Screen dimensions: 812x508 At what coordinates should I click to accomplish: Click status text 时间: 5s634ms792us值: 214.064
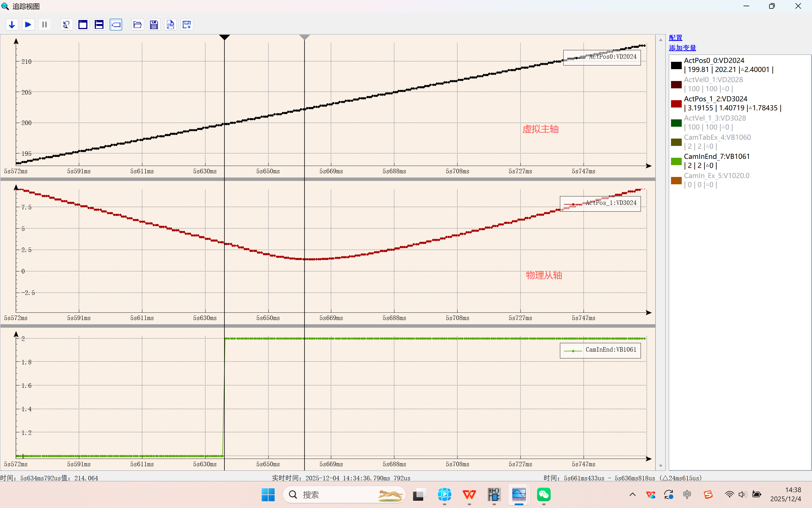tap(49, 478)
